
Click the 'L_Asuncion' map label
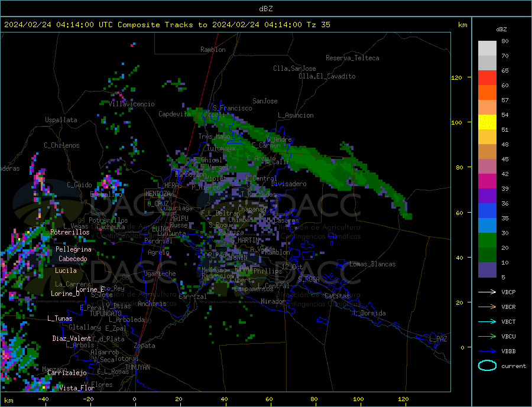(296, 115)
